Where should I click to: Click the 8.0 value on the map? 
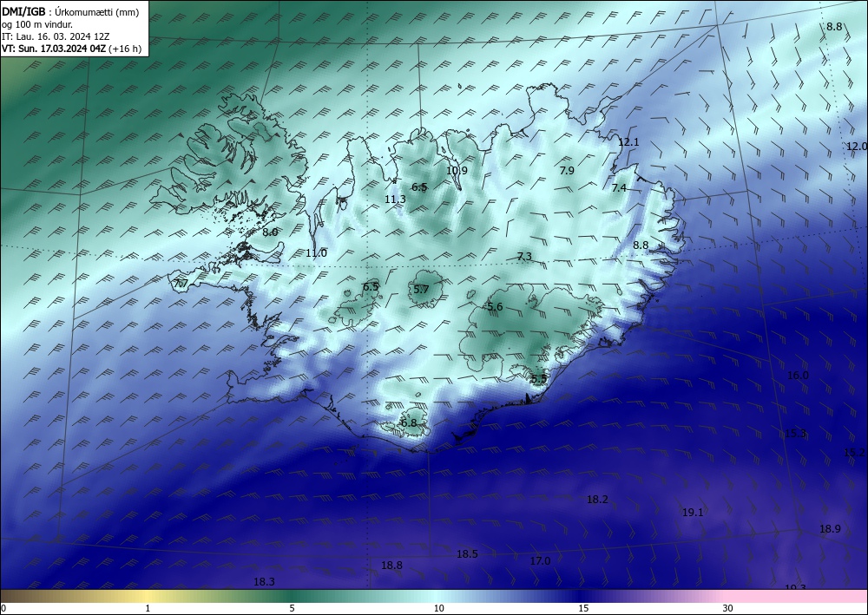point(270,232)
